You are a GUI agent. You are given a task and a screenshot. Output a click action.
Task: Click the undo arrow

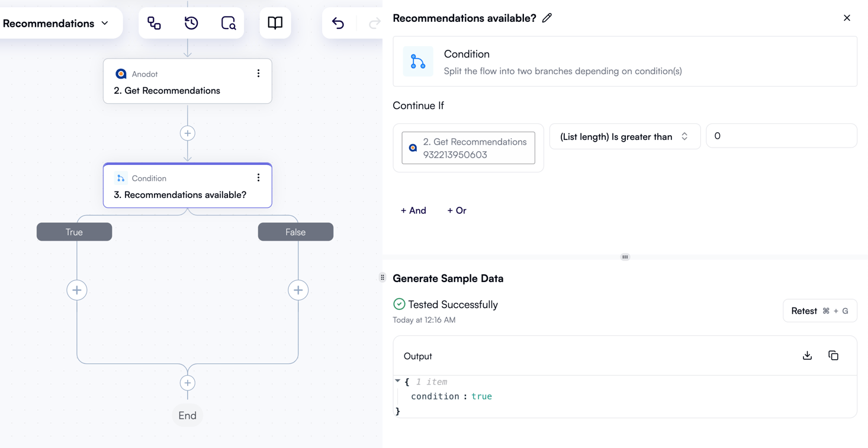click(x=338, y=23)
